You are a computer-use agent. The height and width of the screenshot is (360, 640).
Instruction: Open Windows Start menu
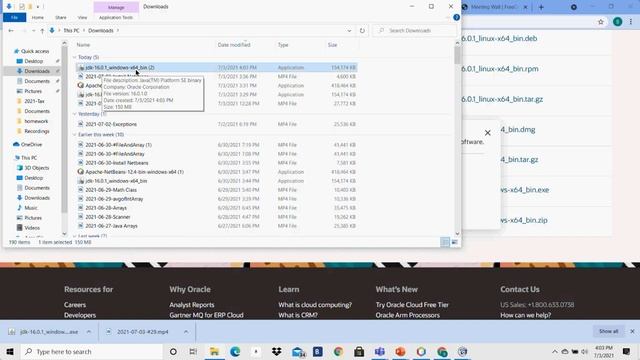pyautogui.click(x=10, y=351)
